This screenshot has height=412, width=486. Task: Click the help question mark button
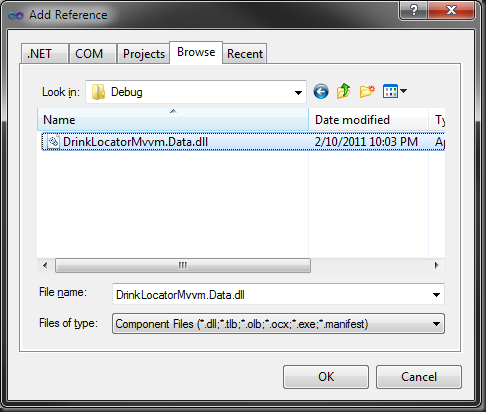click(x=413, y=10)
